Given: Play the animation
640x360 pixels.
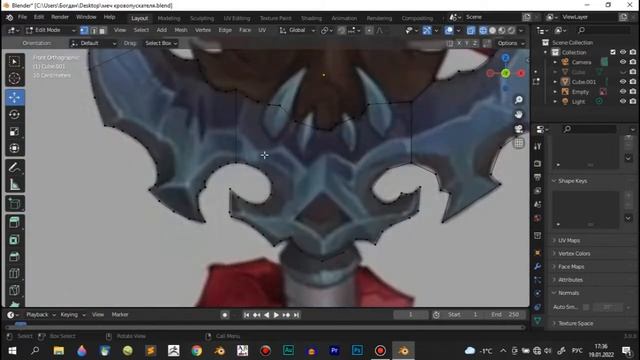Looking at the screenshot, I should (x=276, y=315).
